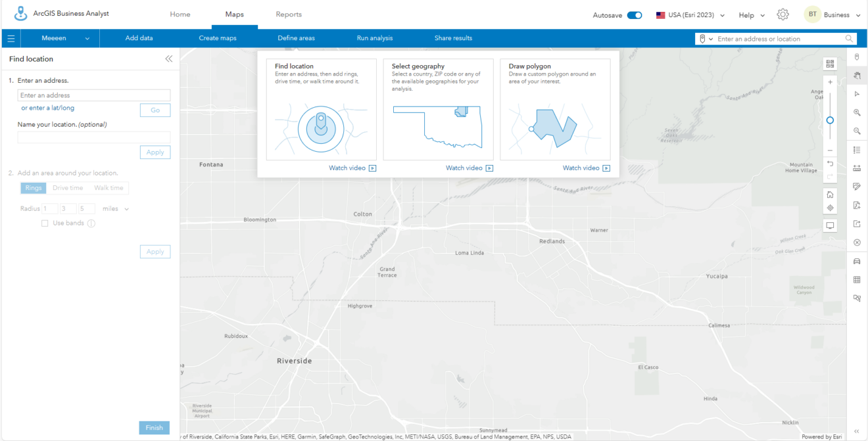Click the car icon in sidebar
The width and height of the screenshot is (868, 441).
click(857, 261)
